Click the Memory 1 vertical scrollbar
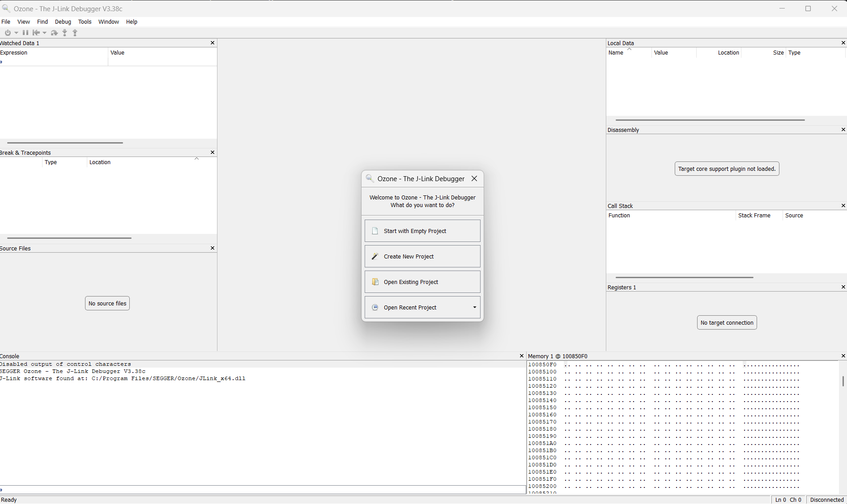 pyautogui.click(x=843, y=381)
